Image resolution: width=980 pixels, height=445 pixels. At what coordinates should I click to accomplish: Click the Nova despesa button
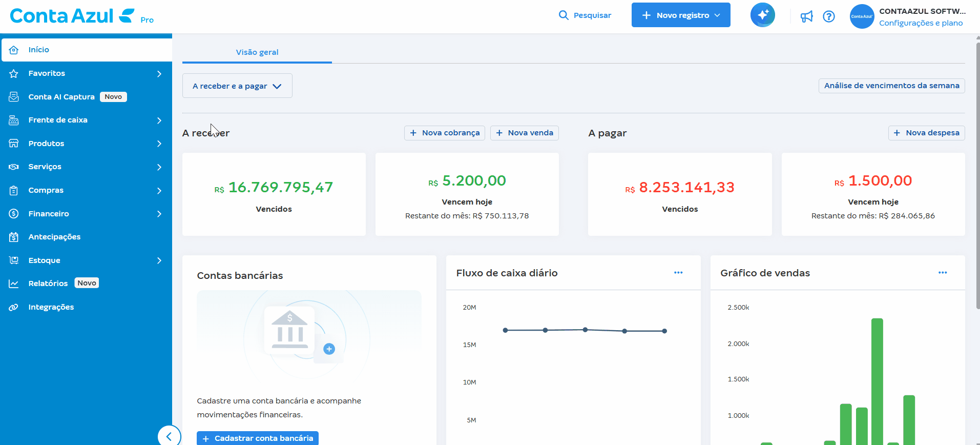pos(927,133)
